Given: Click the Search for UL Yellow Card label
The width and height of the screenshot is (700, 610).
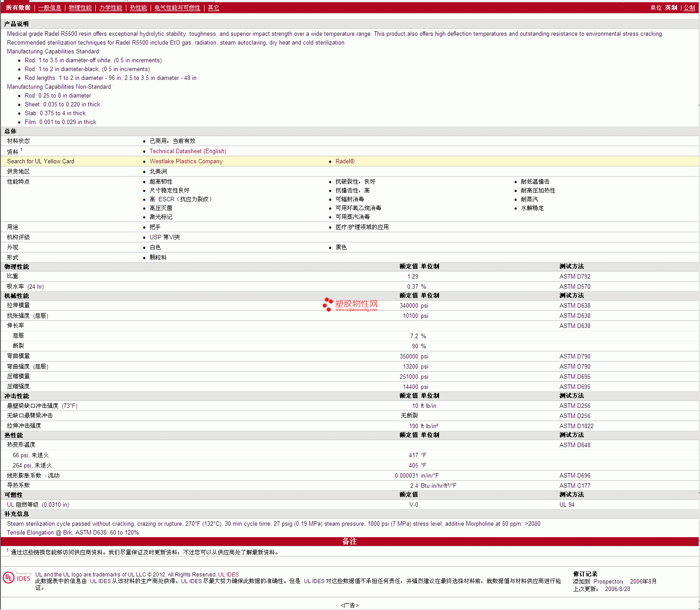Looking at the screenshot, I should (x=41, y=161).
